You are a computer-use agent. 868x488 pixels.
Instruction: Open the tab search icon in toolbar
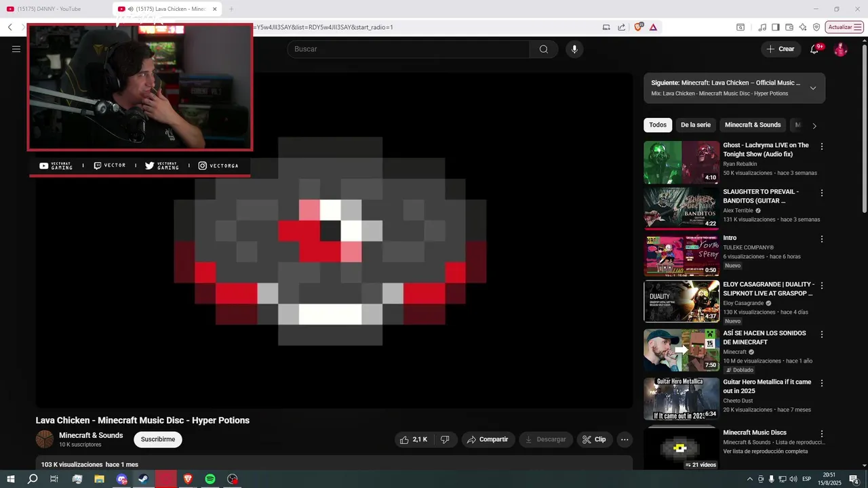741,27
